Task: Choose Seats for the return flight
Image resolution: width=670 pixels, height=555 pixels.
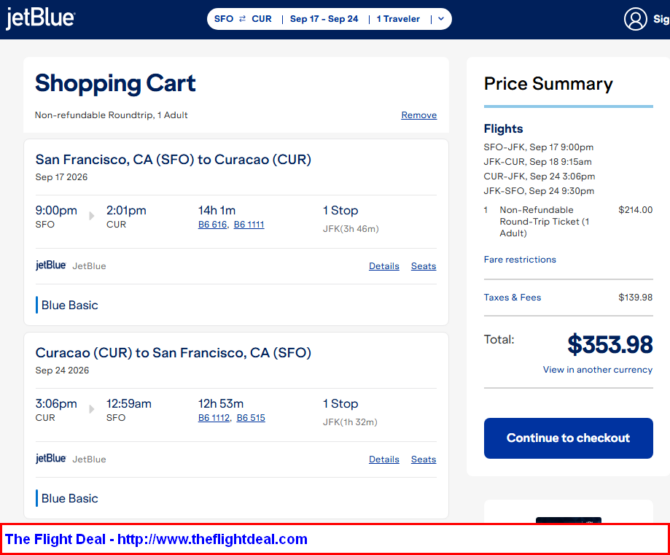Action: [423, 459]
